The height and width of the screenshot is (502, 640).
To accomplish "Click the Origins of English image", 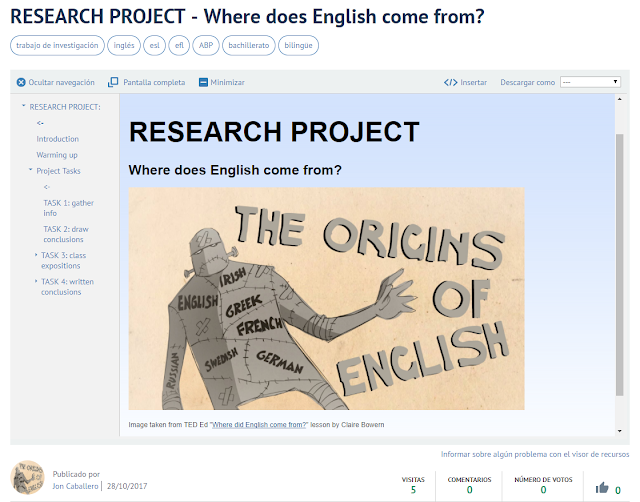I will click(326, 298).
